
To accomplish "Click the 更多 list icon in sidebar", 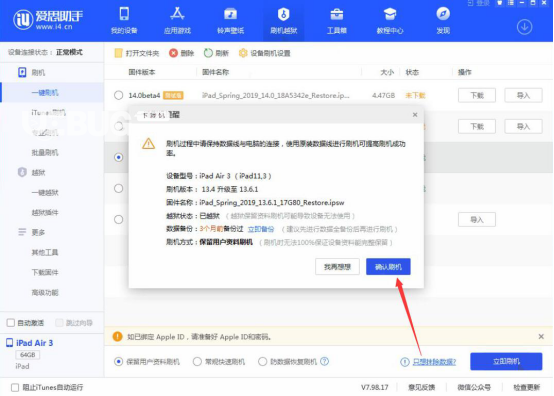I will pos(22,232).
